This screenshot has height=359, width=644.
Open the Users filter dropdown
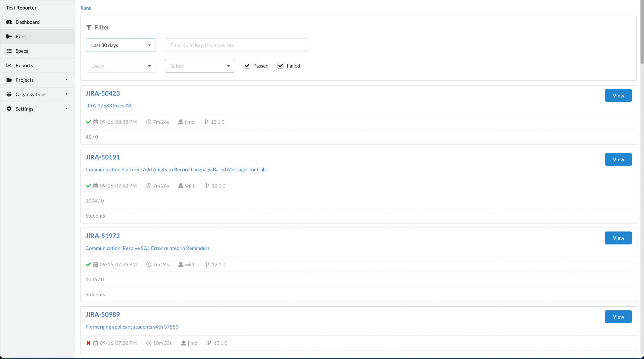pos(121,66)
